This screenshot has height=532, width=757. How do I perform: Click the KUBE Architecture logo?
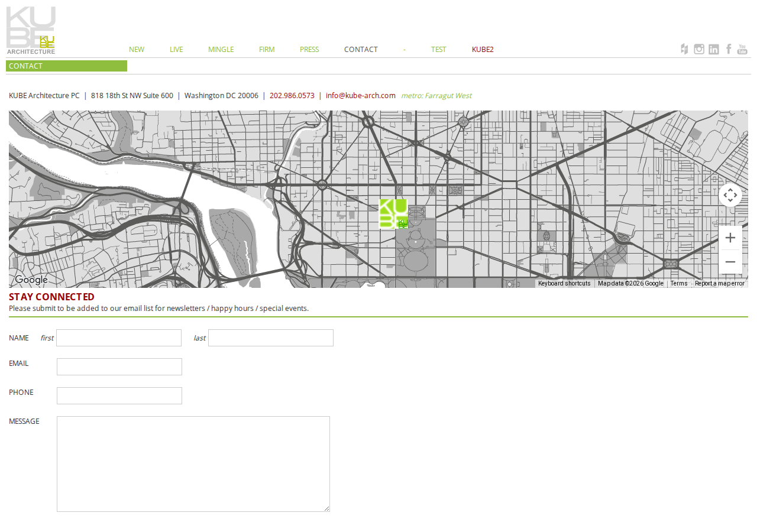31,30
